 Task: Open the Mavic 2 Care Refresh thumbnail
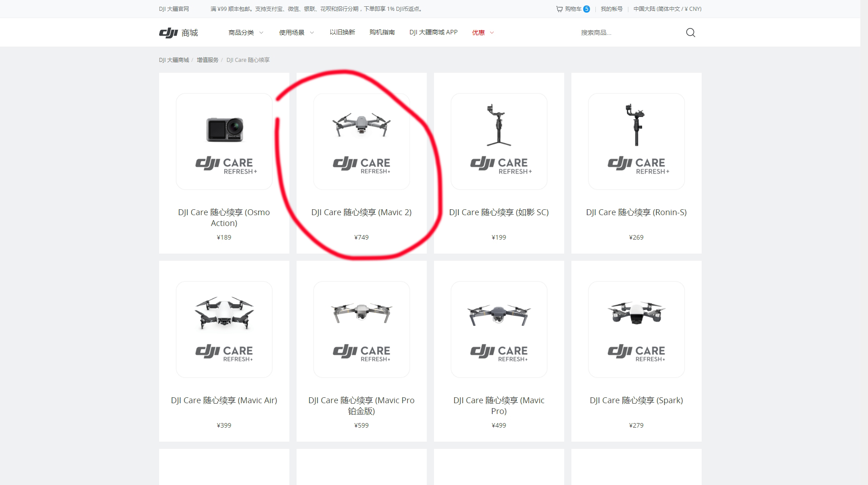(362, 141)
